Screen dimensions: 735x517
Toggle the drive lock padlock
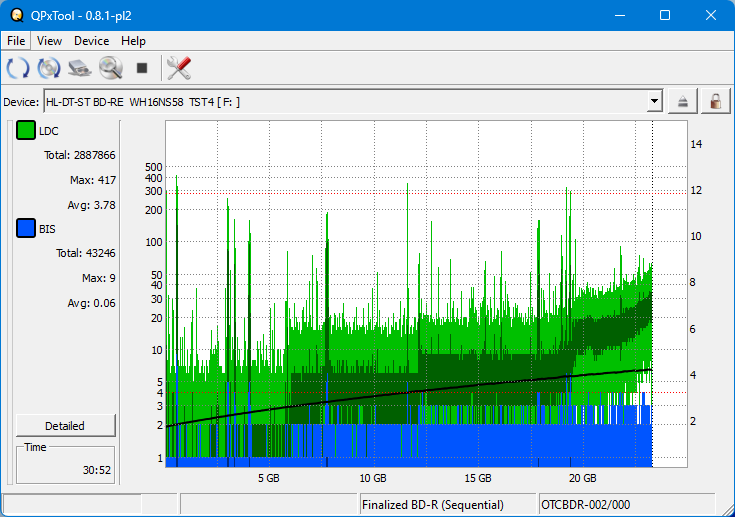click(715, 102)
